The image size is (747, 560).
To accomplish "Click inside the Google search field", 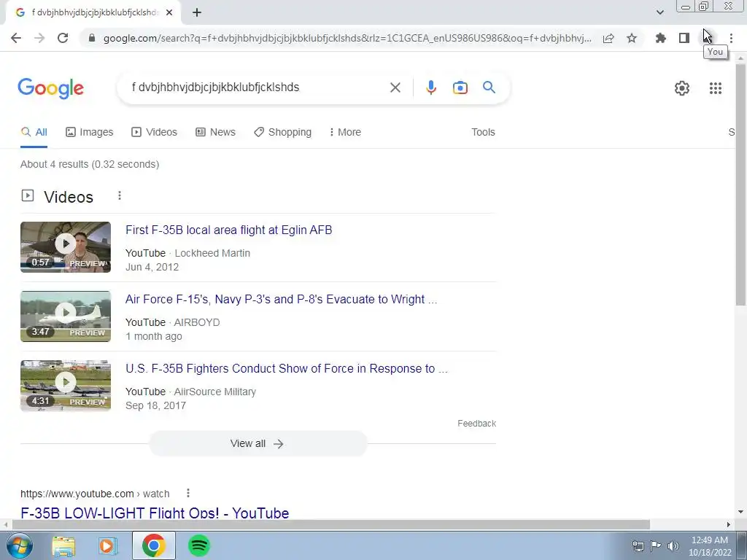I will click(x=258, y=87).
